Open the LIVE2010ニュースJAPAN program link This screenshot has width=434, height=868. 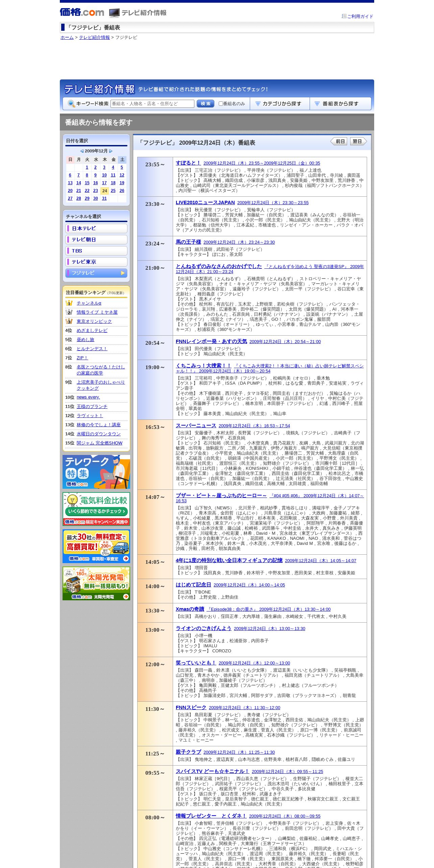click(x=205, y=202)
